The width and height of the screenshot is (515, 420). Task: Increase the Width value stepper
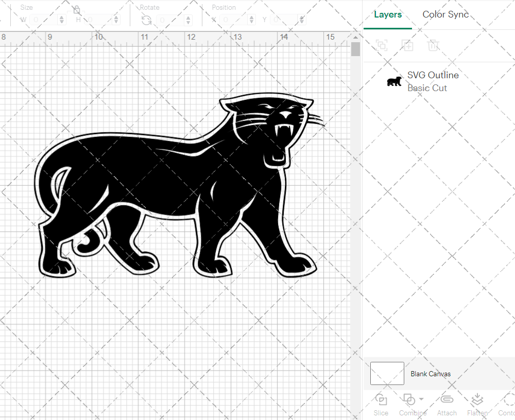(x=62, y=16)
